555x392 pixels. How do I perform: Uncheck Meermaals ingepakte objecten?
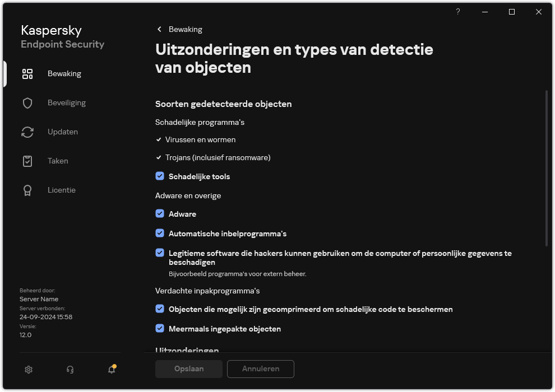tap(160, 329)
